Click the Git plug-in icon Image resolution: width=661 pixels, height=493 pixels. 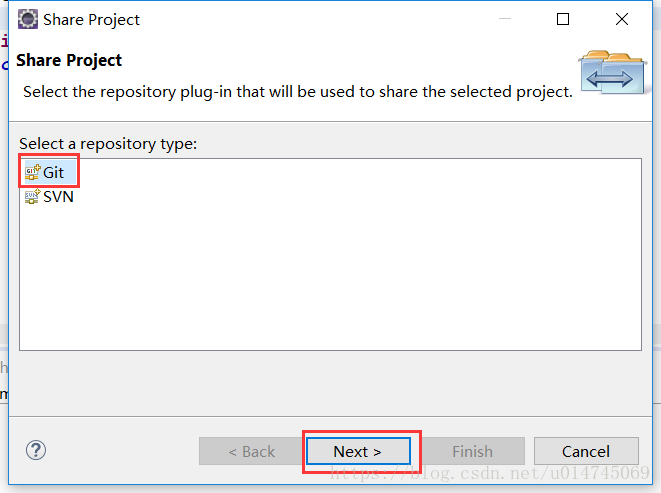(x=32, y=172)
